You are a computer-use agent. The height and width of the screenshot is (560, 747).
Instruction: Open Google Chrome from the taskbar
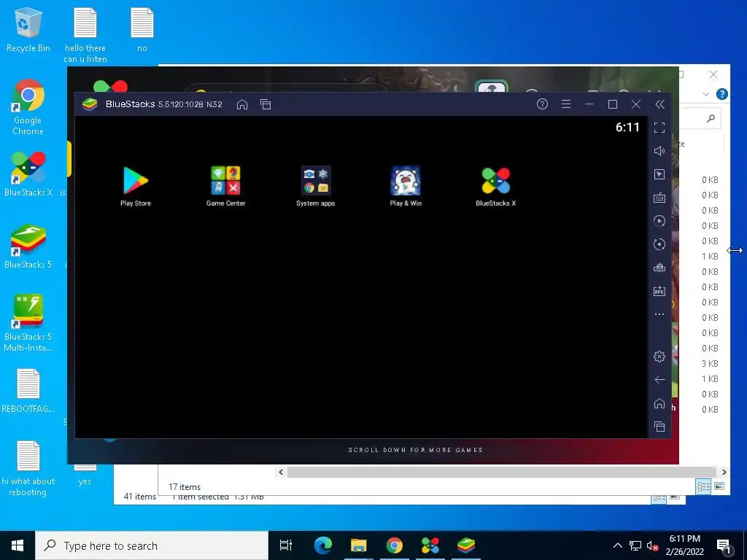(x=395, y=545)
